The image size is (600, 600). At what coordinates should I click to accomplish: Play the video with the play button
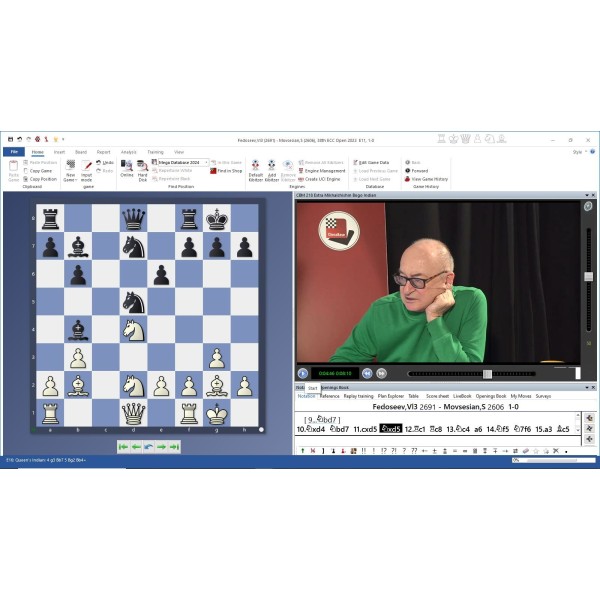tap(303, 373)
